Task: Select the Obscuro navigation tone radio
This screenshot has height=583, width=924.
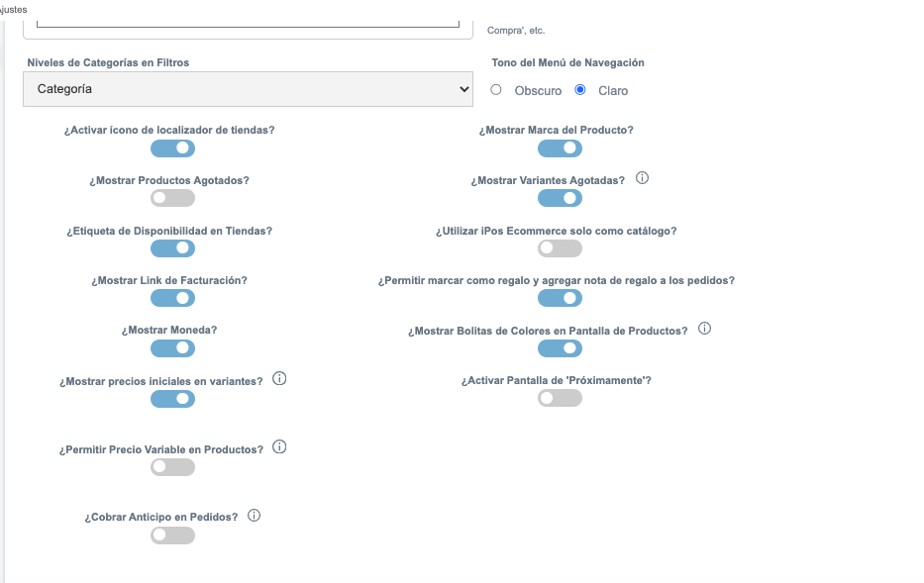Action: tap(496, 89)
